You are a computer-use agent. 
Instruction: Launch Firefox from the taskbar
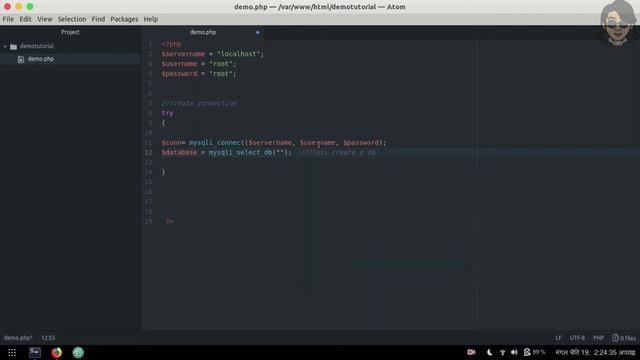pyautogui.click(x=57, y=352)
